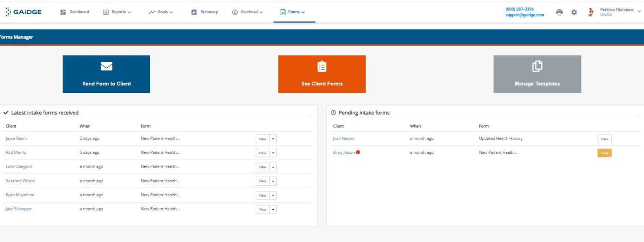This screenshot has width=644, height=242.
Task: Open the Goals menu
Action: 161,12
